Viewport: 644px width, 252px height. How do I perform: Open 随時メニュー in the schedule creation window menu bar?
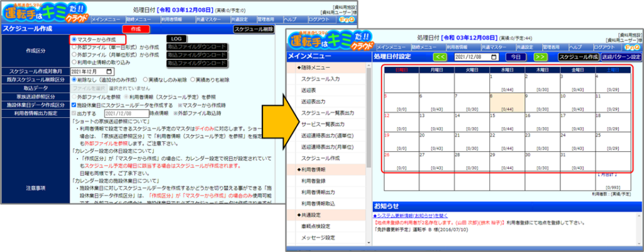coord(140,20)
